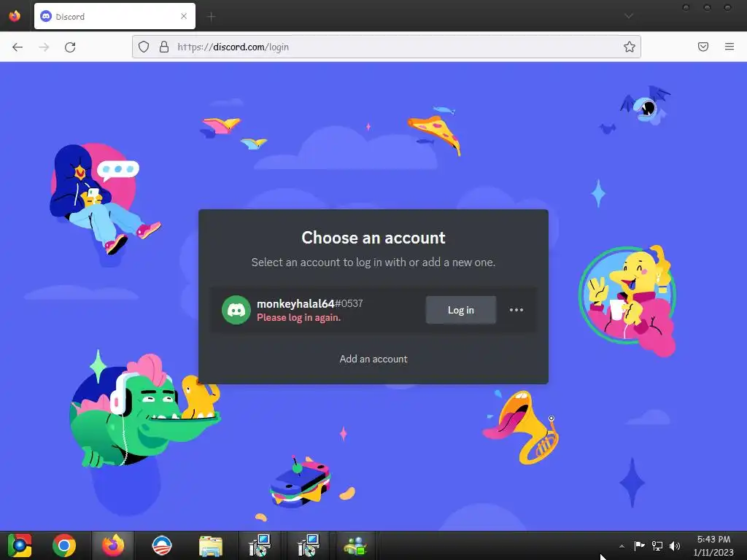This screenshot has height=560, width=747.
Task: Open the Firefox hamburger application menu
Action: coord(729,47)
